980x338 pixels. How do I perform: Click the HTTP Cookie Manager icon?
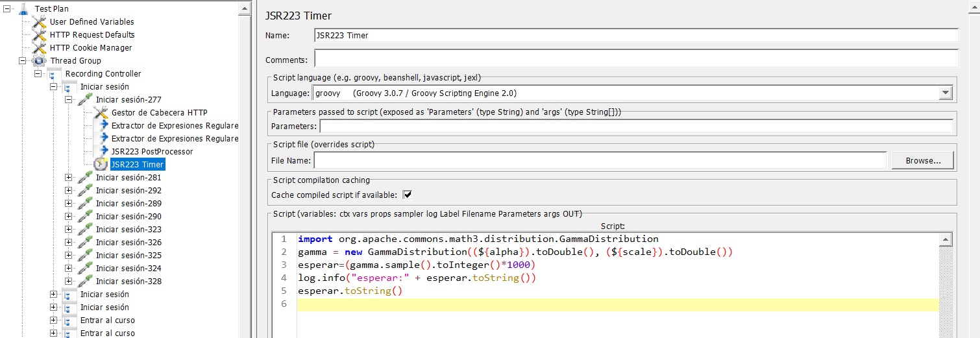click(x=40, y=48)
